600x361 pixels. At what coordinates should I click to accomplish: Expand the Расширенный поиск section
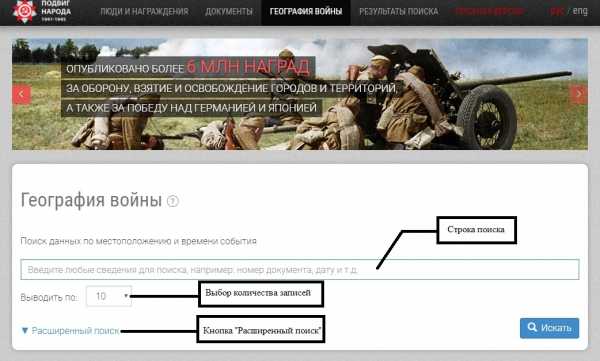coord(71,331)
